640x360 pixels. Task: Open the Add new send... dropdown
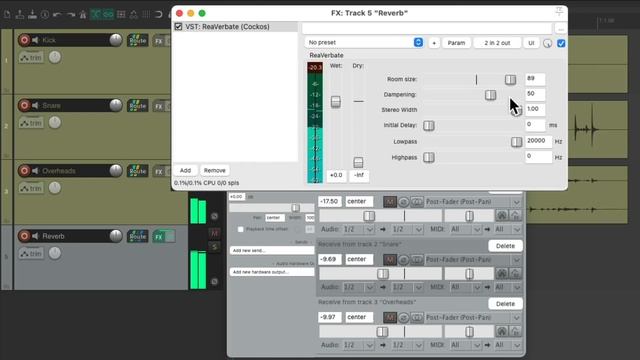[x=272, y=250]
